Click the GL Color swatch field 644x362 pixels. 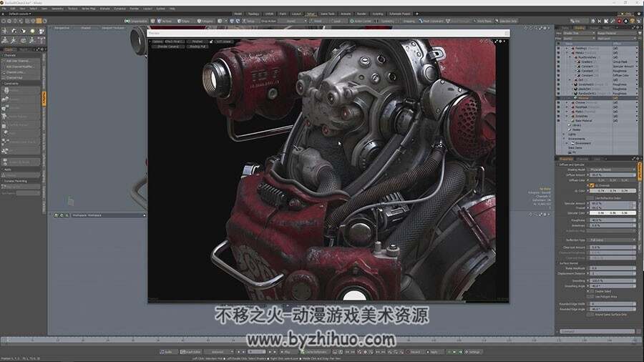point(613,191)
